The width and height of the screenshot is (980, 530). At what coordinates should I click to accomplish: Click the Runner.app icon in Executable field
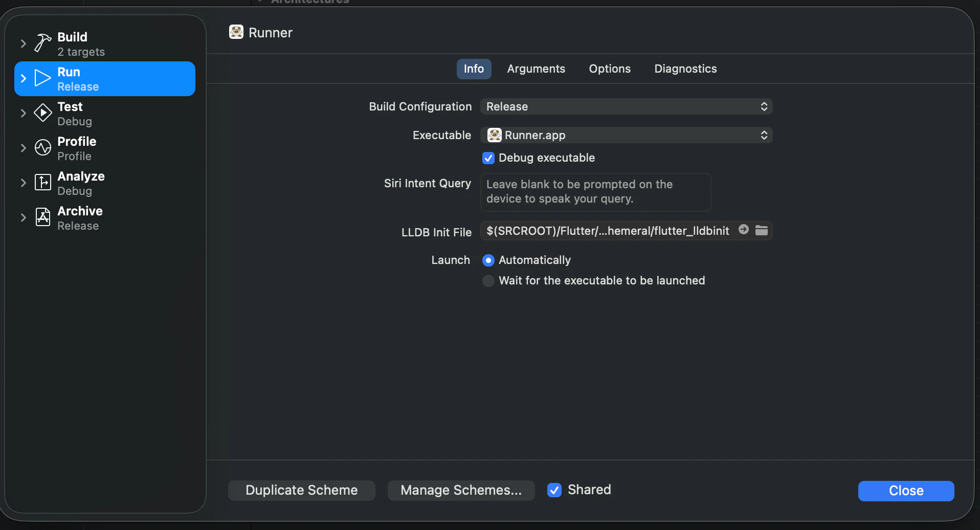[x=494, y=135]
